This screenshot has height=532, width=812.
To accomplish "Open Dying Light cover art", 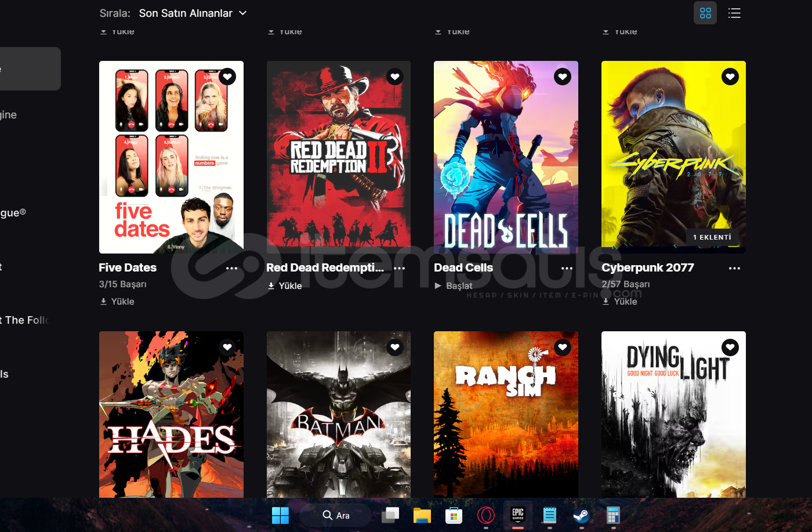I will tap(673, 414).
